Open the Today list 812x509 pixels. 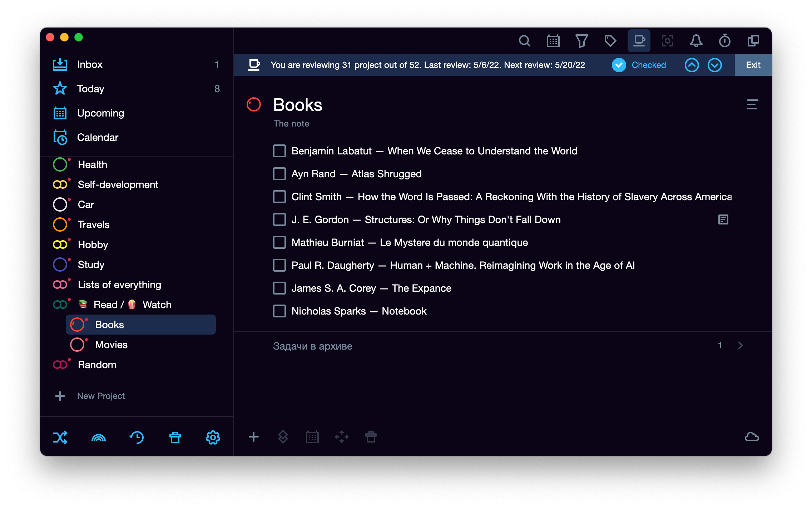pos(137,89)
